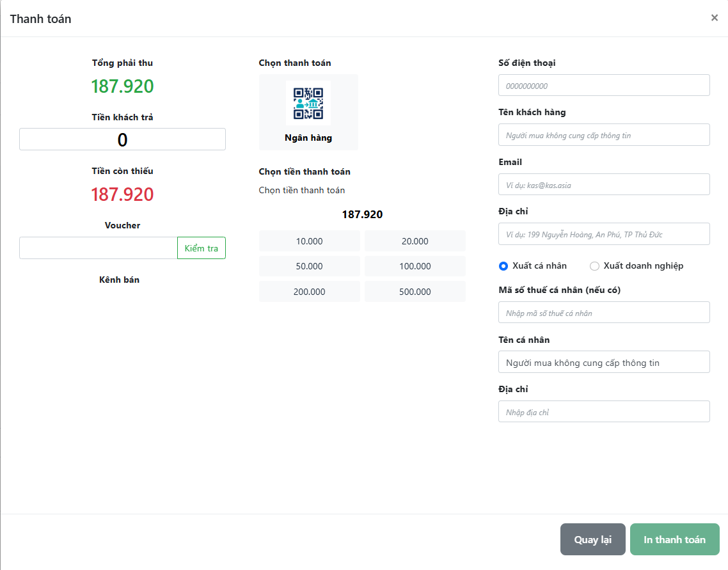The height and width of the screenshot is (570, 728).
Task: Choose the 50.000 payment amount
Action: [310, 266]
